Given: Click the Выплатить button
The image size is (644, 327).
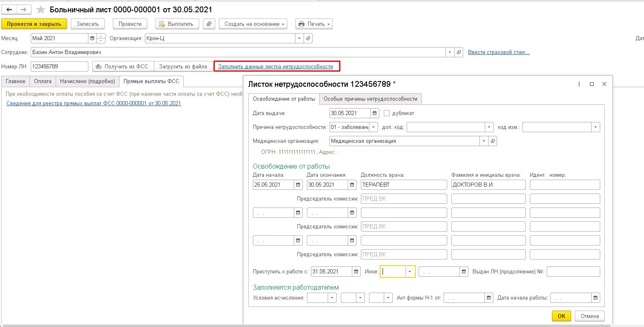Looking at the screenshot, I should [x=176, y=24].
